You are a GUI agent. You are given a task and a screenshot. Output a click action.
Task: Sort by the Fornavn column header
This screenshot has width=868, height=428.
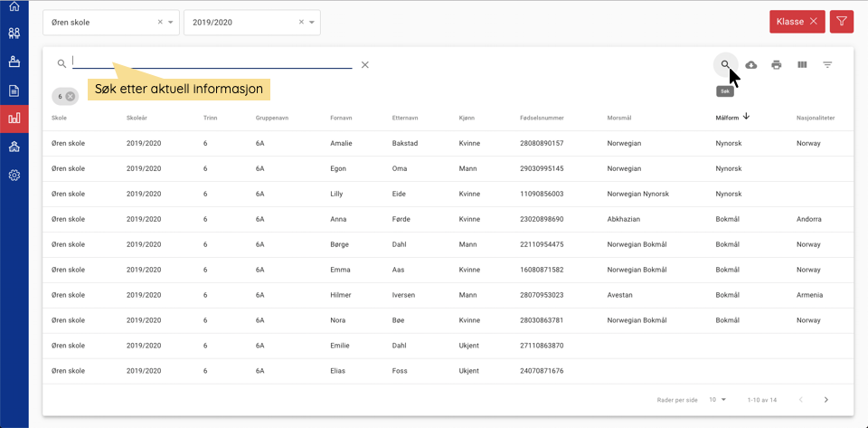341,118
